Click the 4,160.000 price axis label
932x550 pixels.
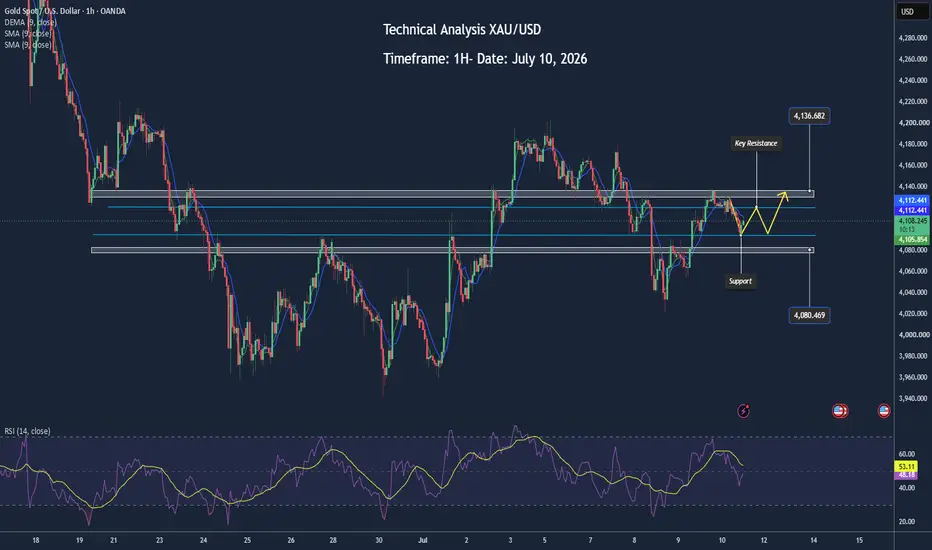tap(913, 165)
